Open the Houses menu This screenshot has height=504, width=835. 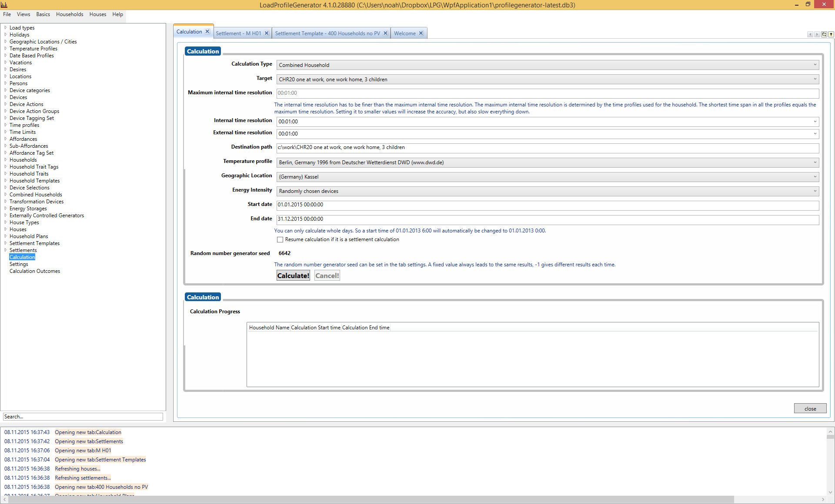pos(98,14)
